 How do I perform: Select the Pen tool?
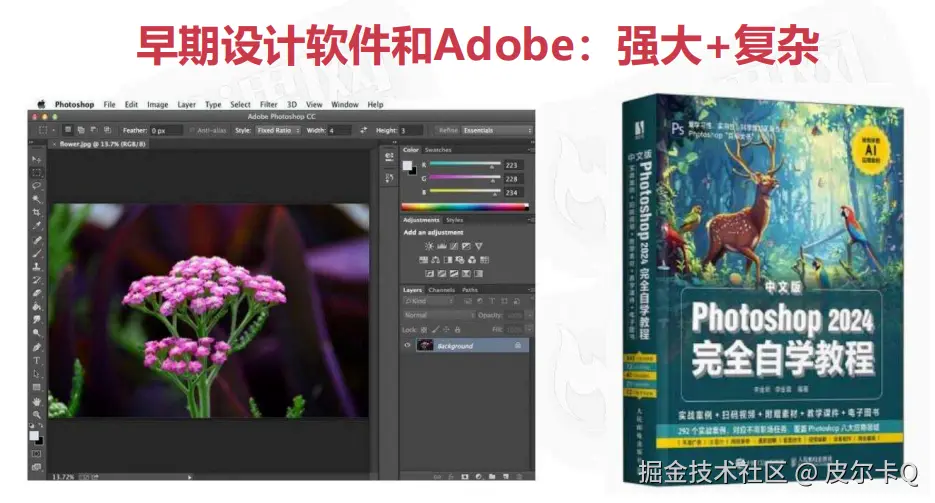click(x=36, y=347)
